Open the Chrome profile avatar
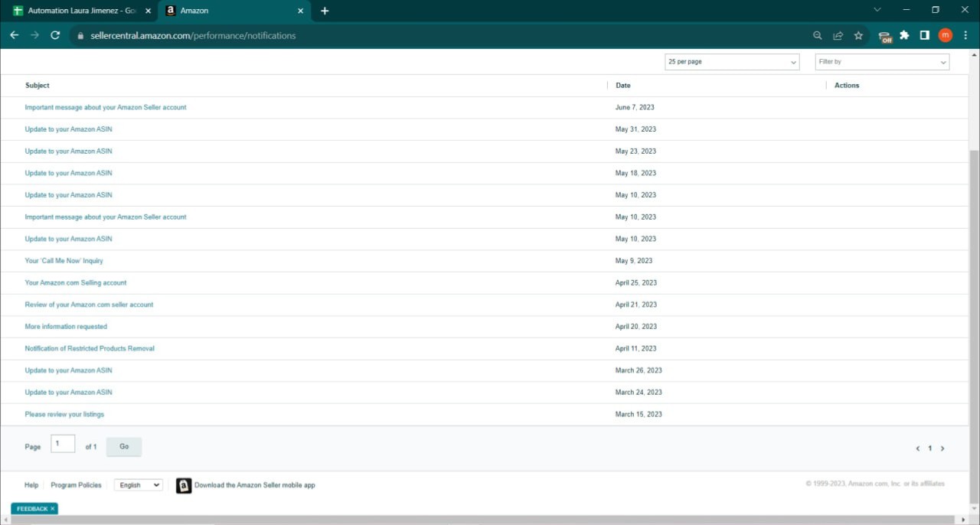Viewport: 980px width, 525px height. tap(945, 35)
